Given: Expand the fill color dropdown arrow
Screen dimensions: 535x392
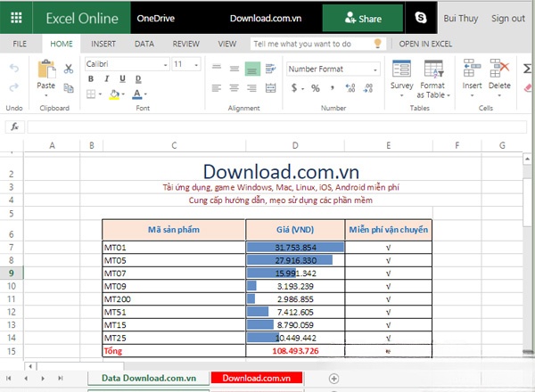Looking at the screenshot, I should 123,94.
